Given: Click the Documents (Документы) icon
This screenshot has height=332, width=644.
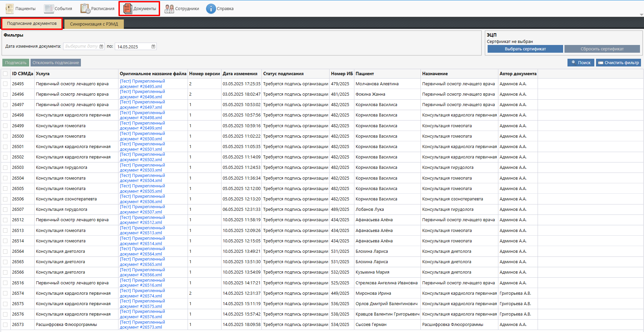Looking at the screenshot, I should (128, 9).
